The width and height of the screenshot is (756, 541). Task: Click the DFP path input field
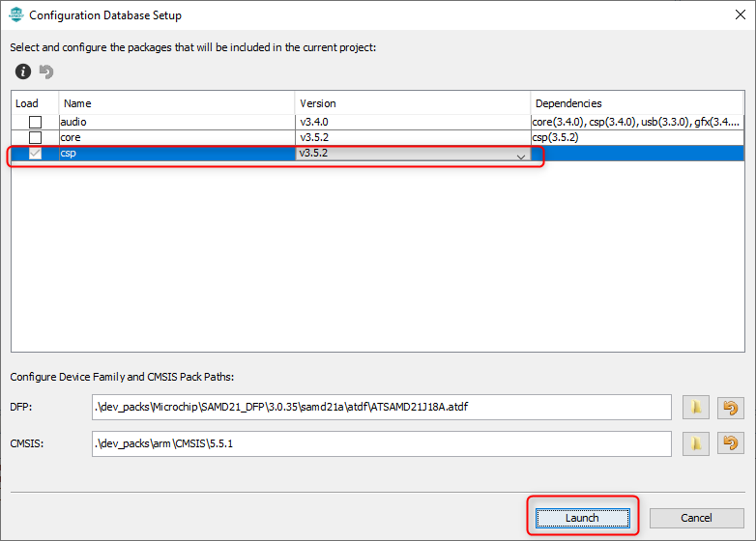tap(381, 408)
